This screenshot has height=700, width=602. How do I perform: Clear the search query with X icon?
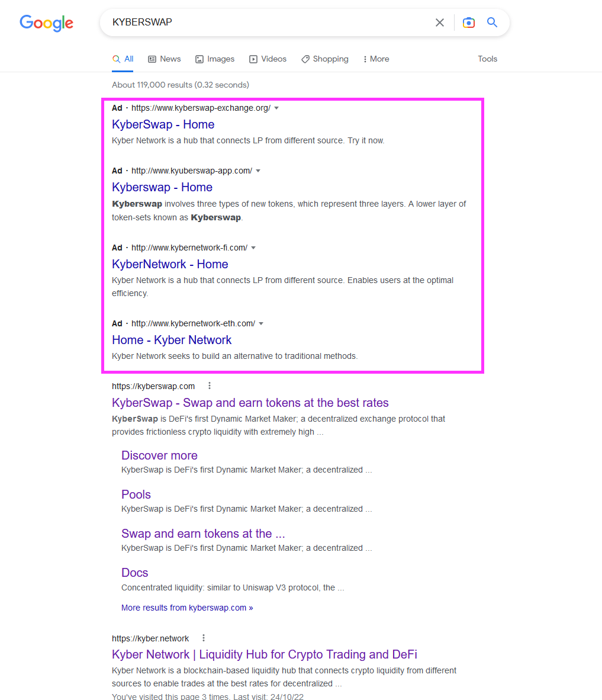pyautogui.click(x=440, y=23)
